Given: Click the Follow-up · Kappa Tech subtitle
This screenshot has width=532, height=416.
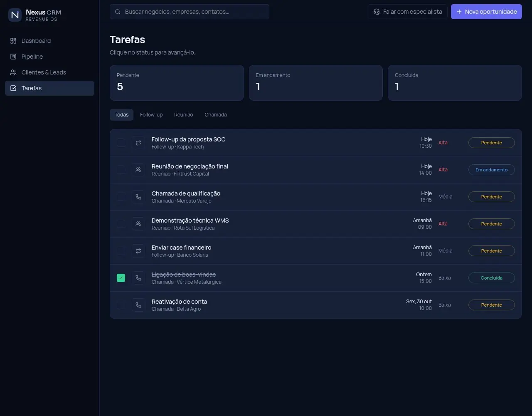Looking at the screenshot, I should [178, 147].
